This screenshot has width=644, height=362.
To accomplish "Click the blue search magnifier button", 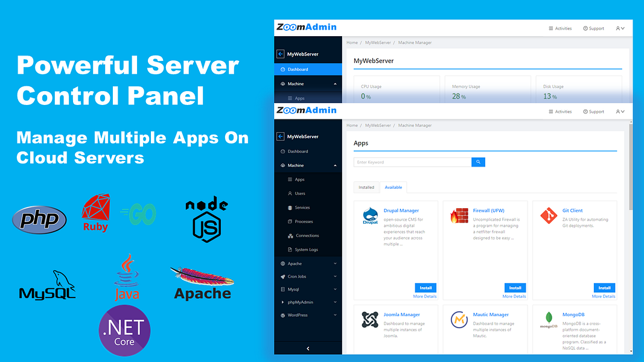I will coord(478,162).
